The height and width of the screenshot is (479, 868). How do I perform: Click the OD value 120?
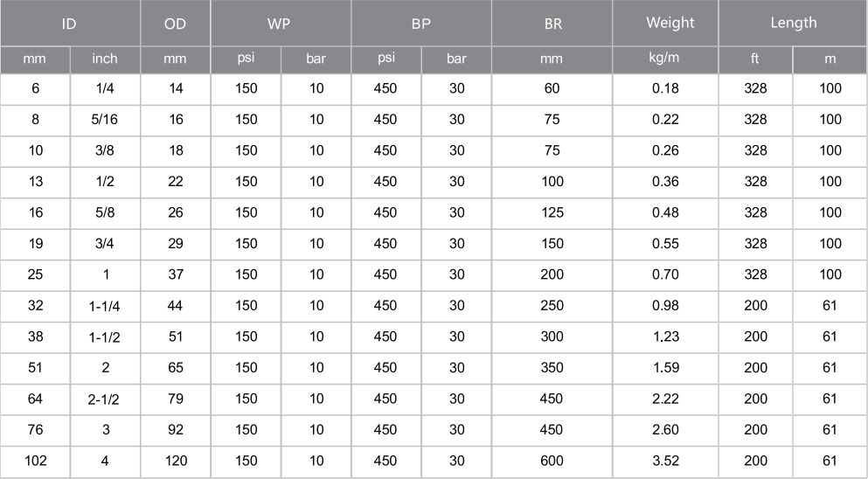point(176,461)
